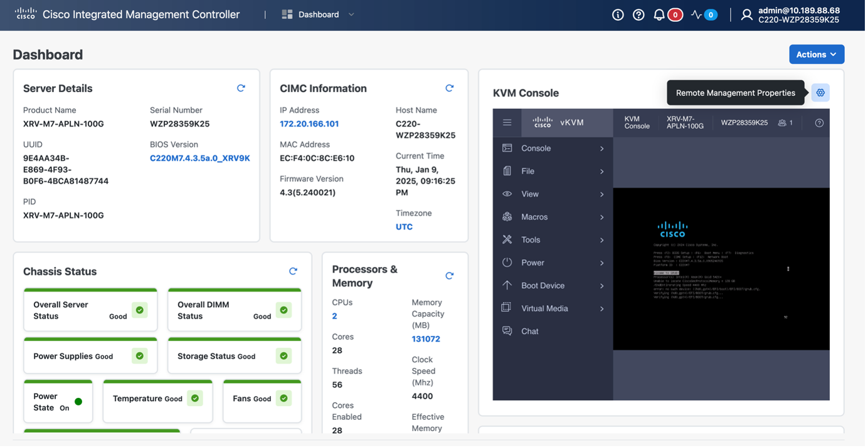
Task: Refresh the Server Details card
Action: click(241, 88)
